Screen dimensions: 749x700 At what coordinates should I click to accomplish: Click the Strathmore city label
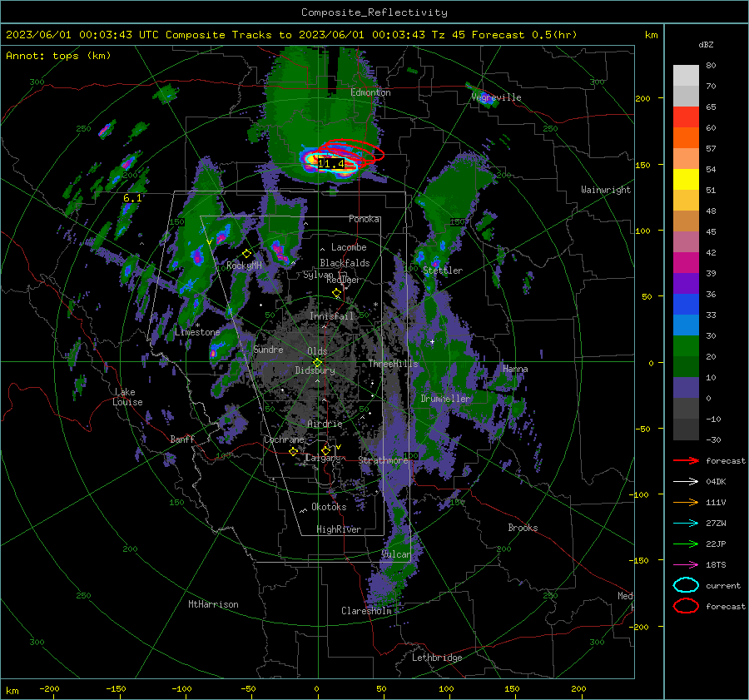click(x=383, y=460)
